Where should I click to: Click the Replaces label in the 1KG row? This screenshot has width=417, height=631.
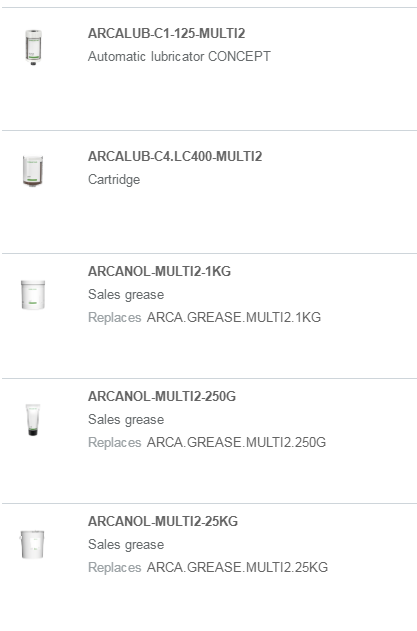(115, 318)
